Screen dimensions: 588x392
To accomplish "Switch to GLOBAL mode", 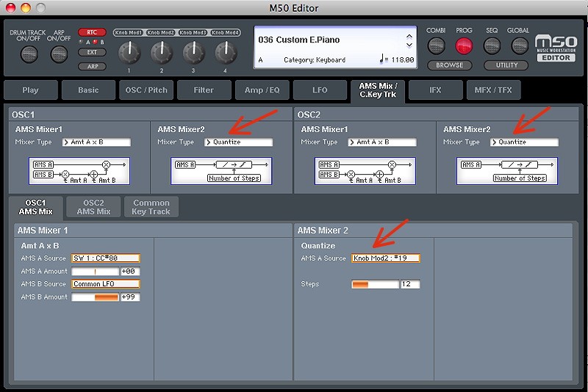I will (520, 46).
